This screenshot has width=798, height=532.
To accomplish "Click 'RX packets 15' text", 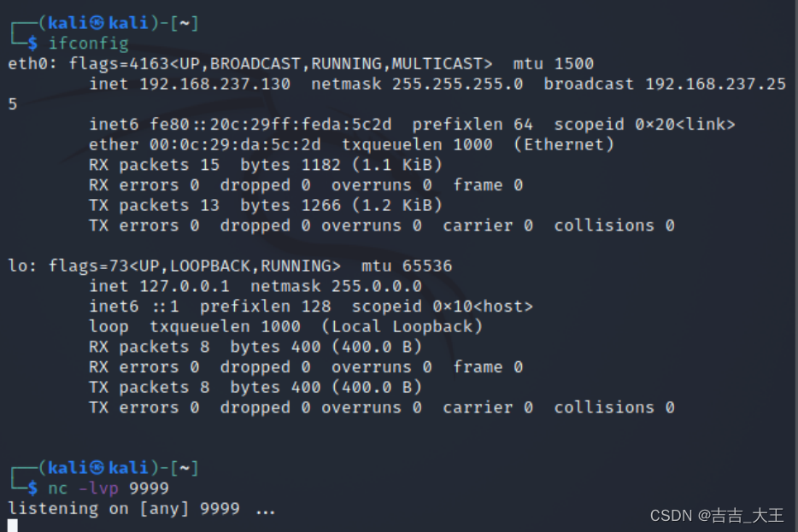I will click(154, 165).
